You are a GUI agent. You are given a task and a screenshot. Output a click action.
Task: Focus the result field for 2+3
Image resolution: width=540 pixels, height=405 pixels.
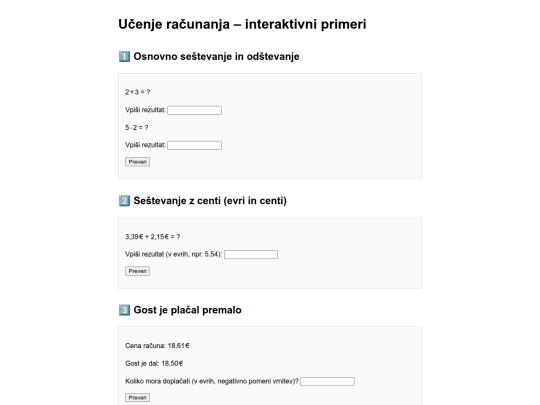(195, 110)
